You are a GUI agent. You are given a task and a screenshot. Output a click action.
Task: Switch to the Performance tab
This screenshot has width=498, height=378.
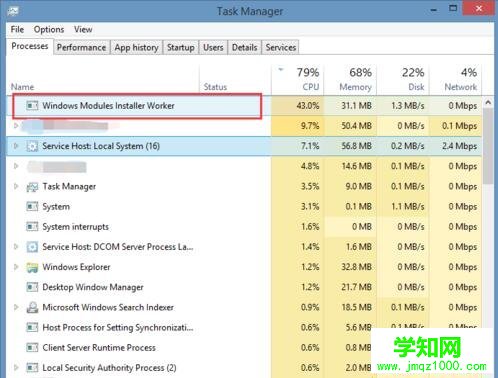coord(81,47)
